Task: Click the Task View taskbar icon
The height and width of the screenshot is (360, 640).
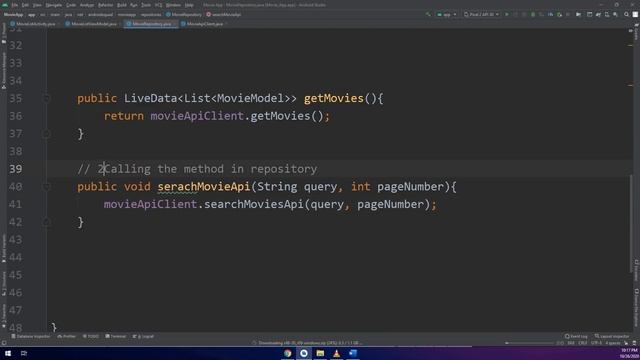Action: (x=24, y=353)
